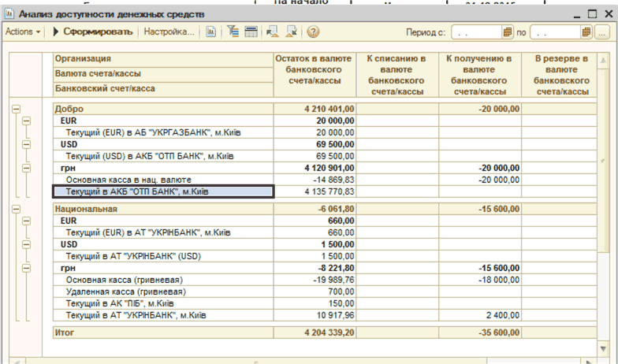Click the save settings icon with right arrow
Image resolution: width=618 pixels, height=364 pixels.
pyautogui.click(x=291, y=32)
